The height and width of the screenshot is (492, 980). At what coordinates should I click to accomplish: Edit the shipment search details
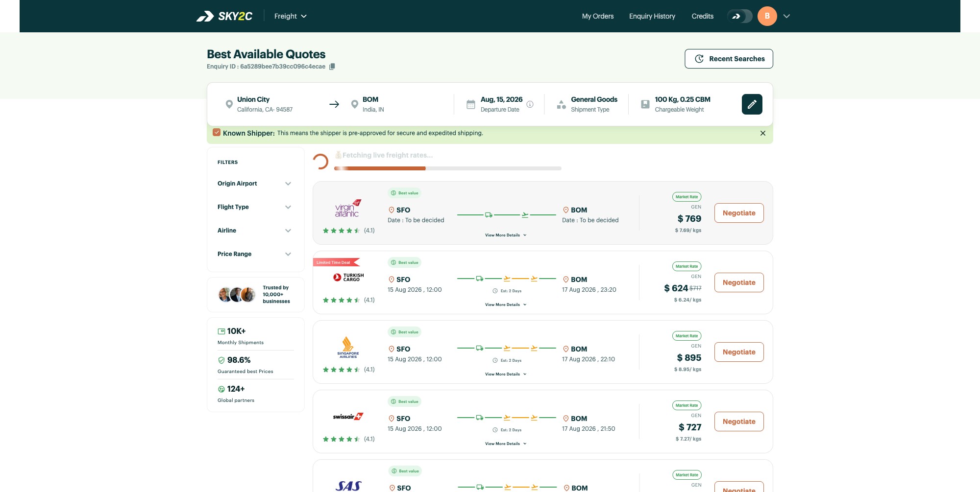coord(752,104)
